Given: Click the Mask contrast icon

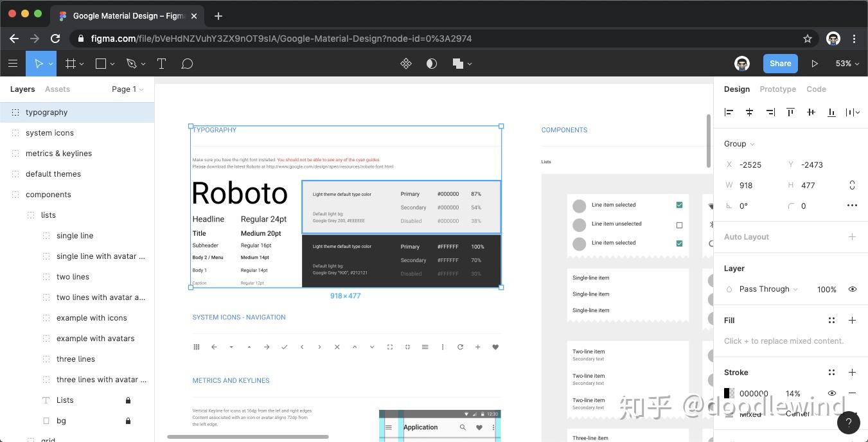Looking at the screenshot, I should pyautogui.click(x=432, y=64).
